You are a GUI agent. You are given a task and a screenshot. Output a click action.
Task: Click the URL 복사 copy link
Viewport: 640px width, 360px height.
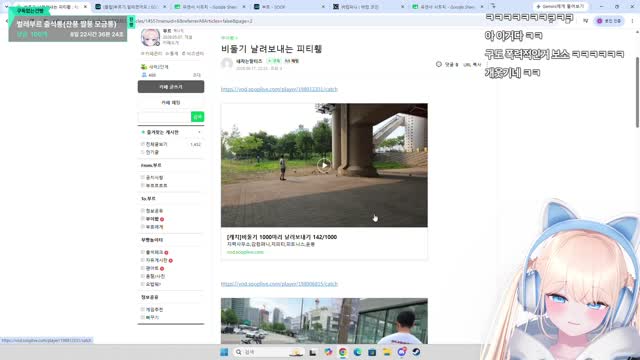[x=472, y=64]
